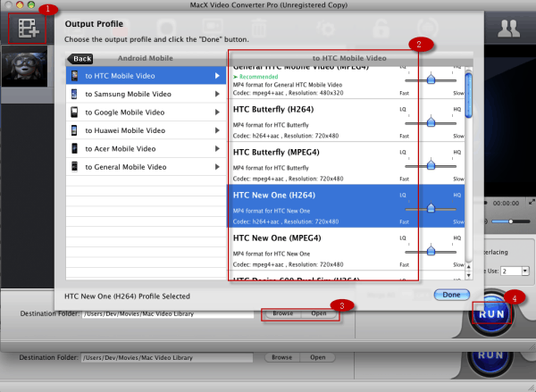
Task: Click the Destination Folder path field in the front window
Action: pos(168,313)
